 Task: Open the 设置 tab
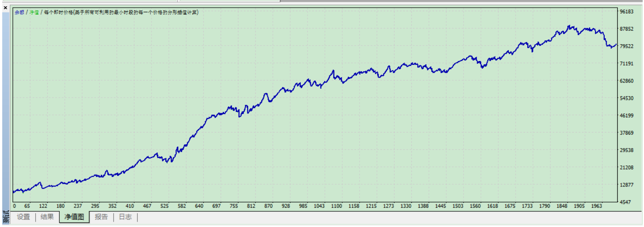coord(24,217)
